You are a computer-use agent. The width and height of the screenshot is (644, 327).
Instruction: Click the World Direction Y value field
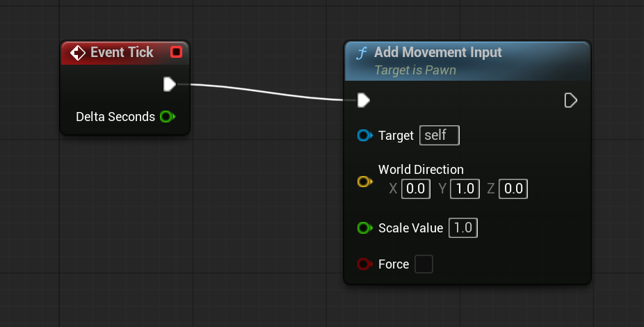tap(465, 189)
